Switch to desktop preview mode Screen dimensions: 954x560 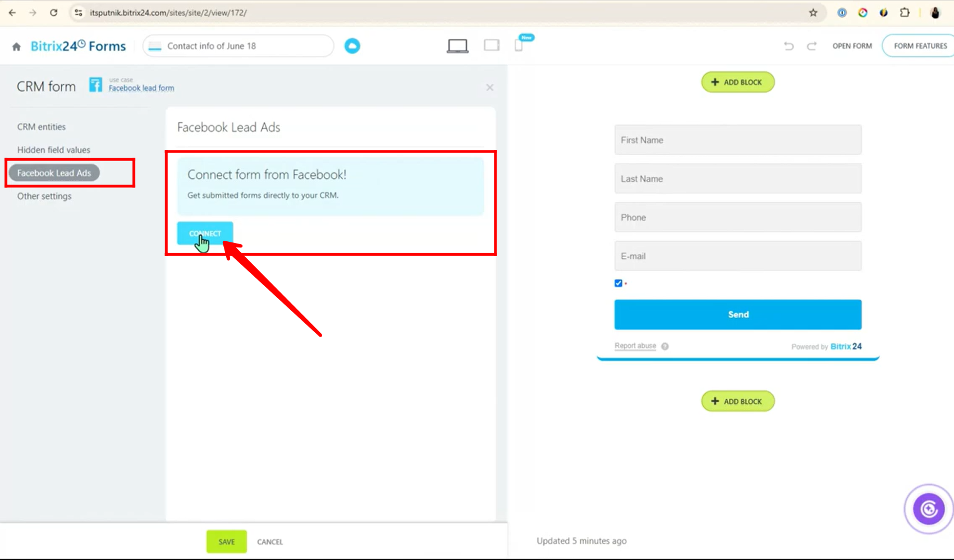point(457,46)
